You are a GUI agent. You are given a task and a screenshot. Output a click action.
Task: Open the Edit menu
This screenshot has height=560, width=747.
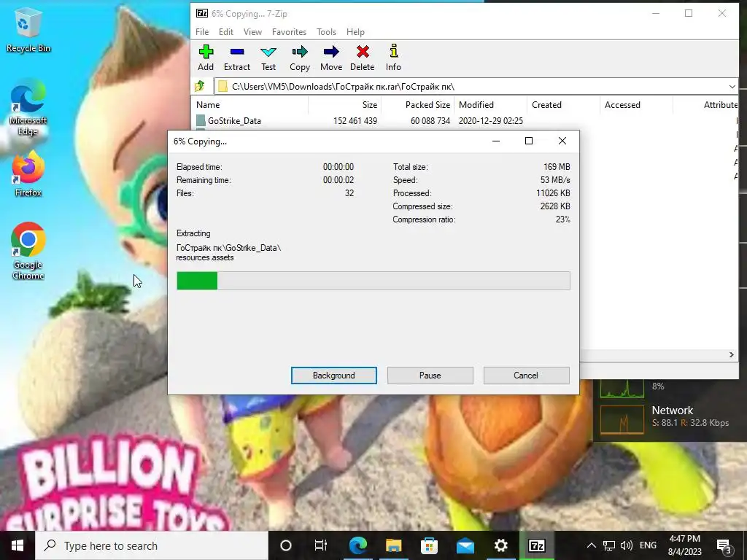point(226,32)
